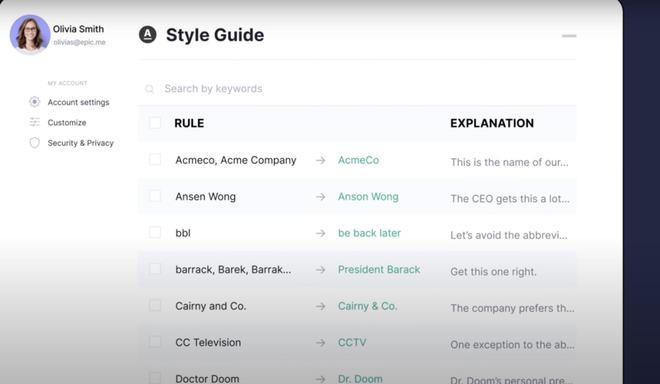The height and width of the screenshot is (384, 660).
Task: Click the arrow in the CC Television row
Action: pos(321,343)
